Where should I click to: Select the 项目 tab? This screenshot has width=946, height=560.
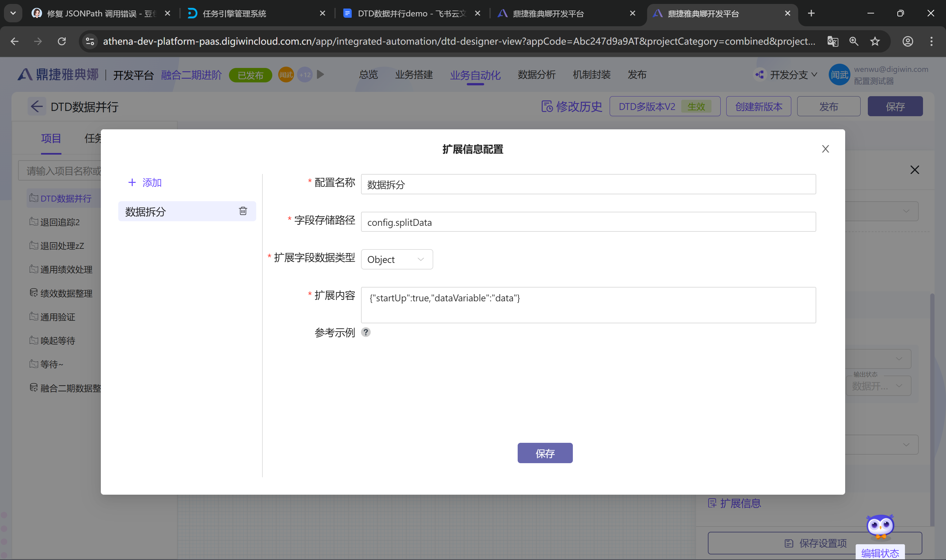pyautogui.click(x=51, y=139)
